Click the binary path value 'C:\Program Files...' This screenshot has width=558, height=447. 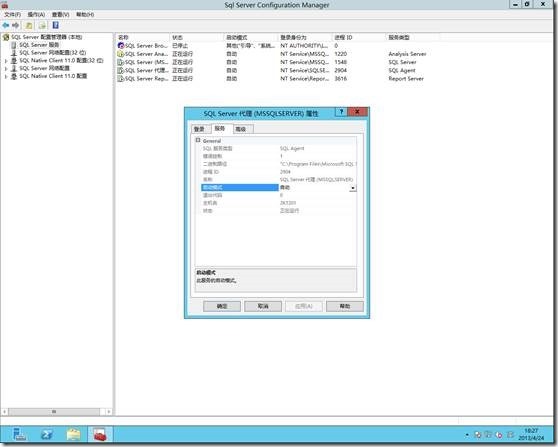coord(318,164)
